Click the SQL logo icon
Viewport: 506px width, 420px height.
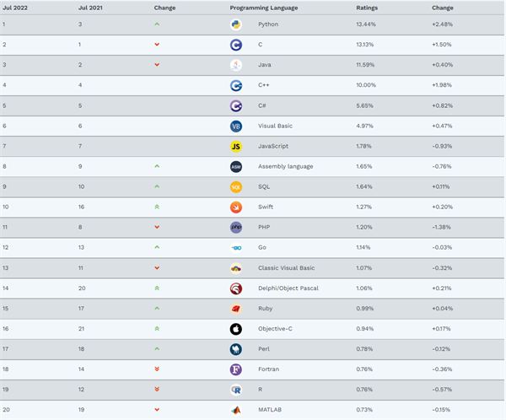(x=236, y=187)
